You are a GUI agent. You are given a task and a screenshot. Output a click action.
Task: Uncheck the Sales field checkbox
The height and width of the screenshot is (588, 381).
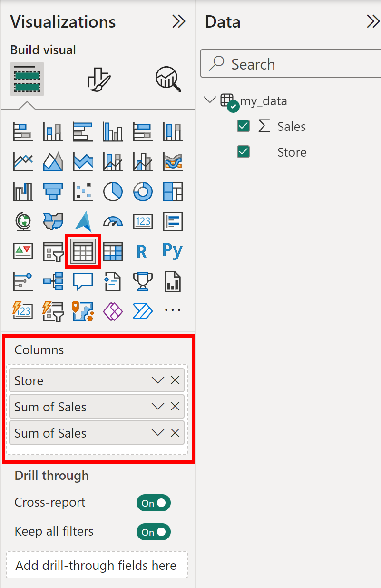pyautogui.click(x=243, y=126)
